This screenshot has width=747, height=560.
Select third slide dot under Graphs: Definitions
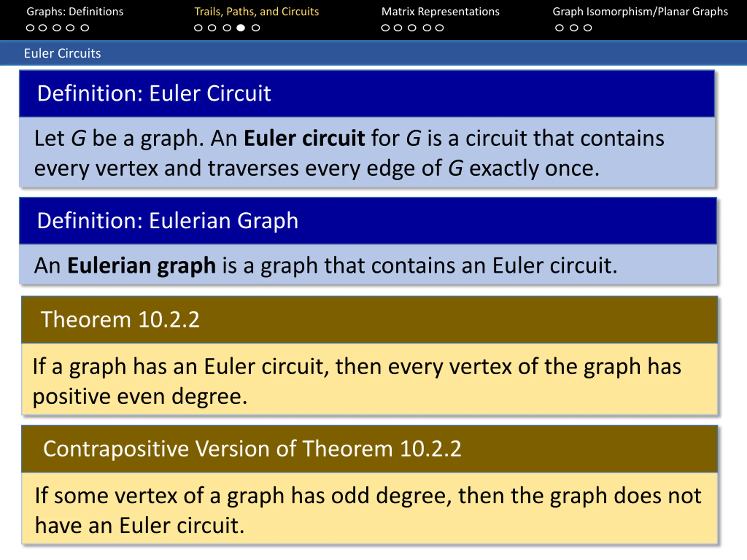57,28
